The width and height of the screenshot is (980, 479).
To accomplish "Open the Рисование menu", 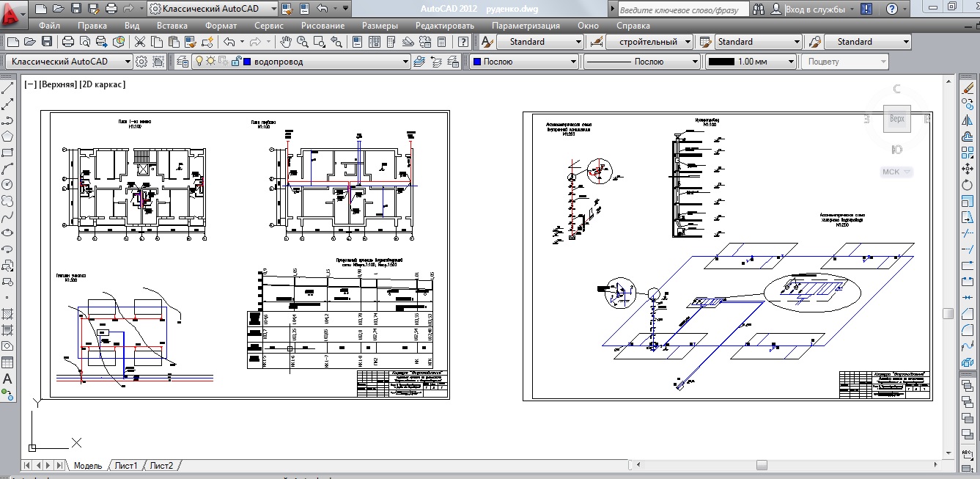I will 323,26.
